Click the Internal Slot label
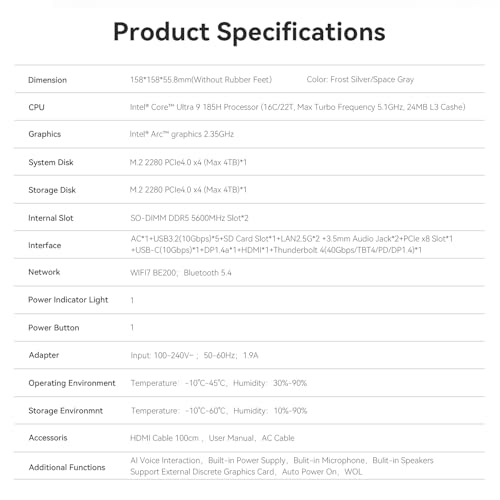Viewport: 500px width, 500px height. click(x=51, y=218)
